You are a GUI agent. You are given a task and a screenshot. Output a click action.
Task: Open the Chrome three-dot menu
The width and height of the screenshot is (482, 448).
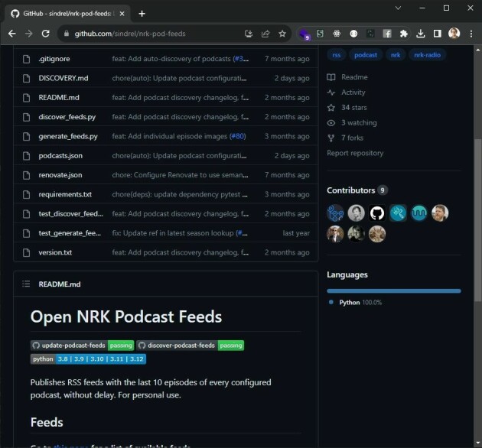(471, 34)
